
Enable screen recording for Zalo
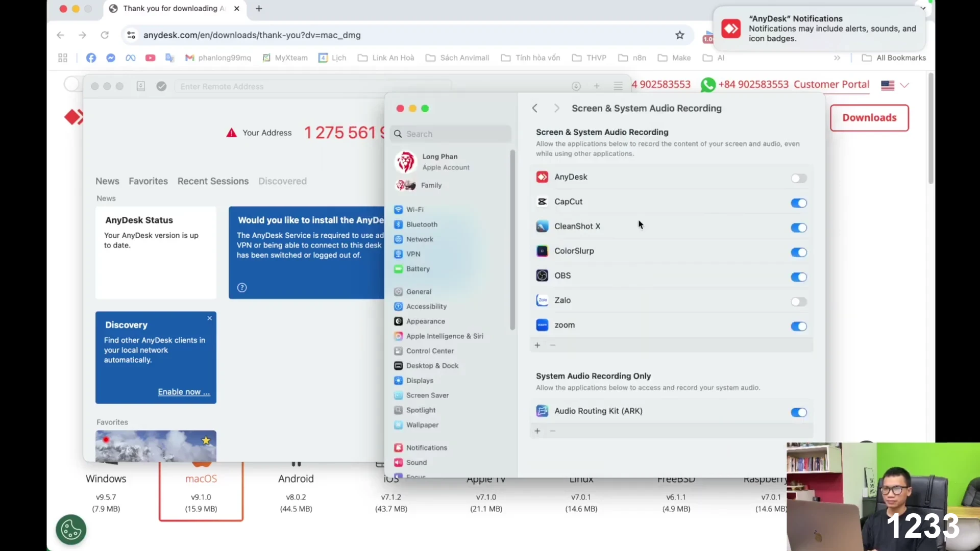[x=799, y=302]
